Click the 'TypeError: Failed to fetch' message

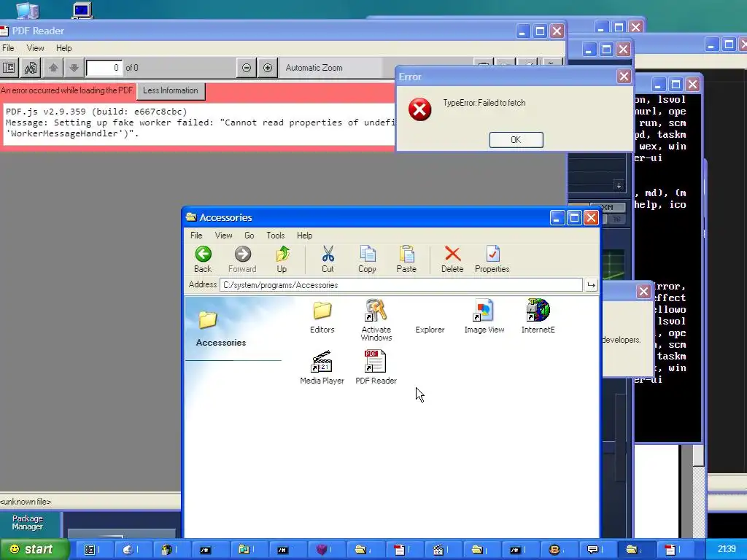click(484, 103)
